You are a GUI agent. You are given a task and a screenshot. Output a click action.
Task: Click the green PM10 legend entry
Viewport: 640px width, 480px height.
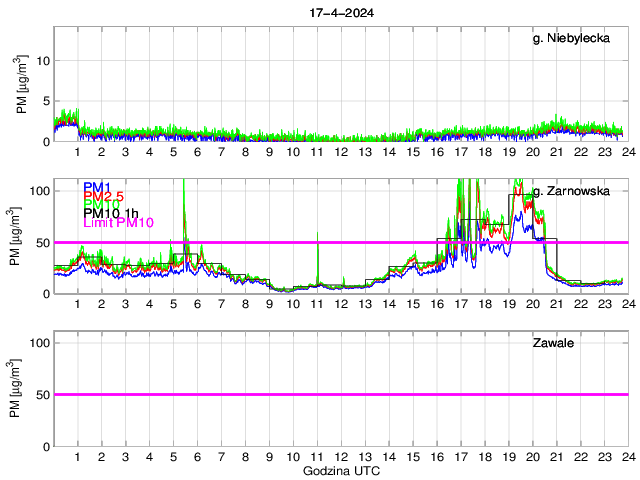pos(100,205)
